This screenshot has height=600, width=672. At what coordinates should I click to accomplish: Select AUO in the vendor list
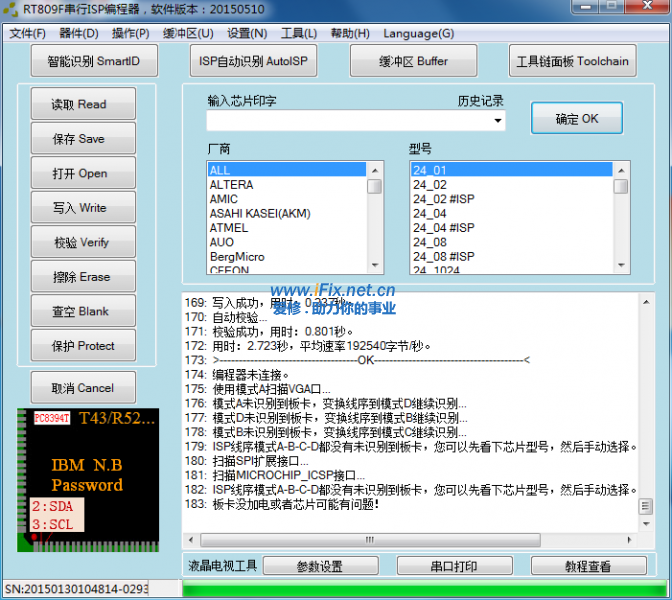pyautogui.click(x=287, y=242)
